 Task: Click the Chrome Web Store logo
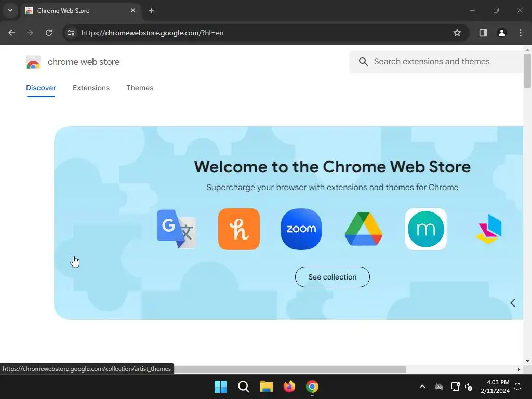click(x=33, y=62)
